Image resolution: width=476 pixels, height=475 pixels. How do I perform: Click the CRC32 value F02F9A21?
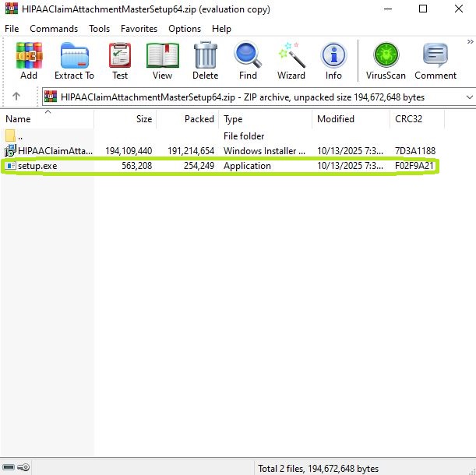[414, 166]
